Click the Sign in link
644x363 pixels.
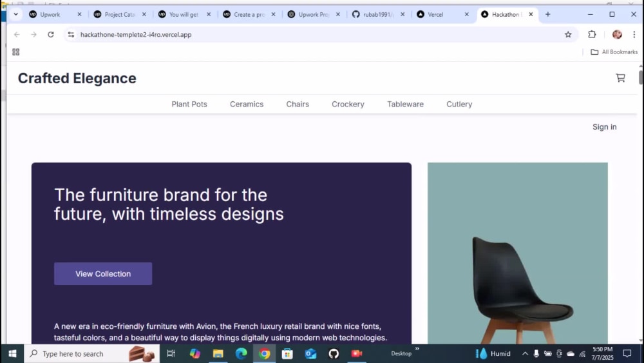click(604, 127)
